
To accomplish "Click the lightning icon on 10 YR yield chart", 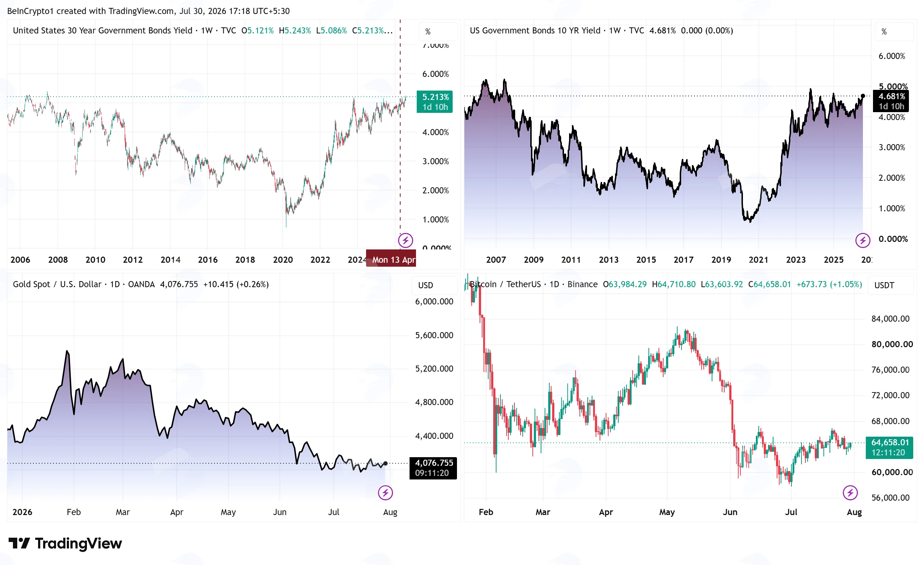I will [x=863, y=240].
